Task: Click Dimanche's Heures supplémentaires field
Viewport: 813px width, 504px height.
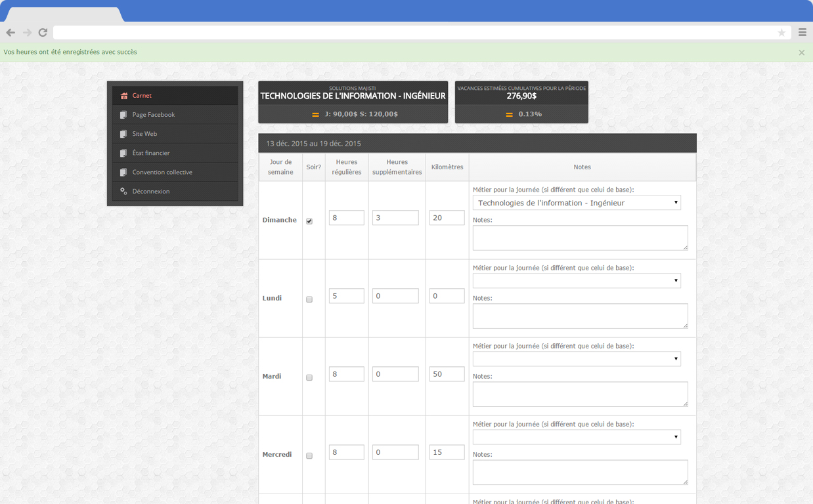Action: pyautogui.click(x=395, y=218)
